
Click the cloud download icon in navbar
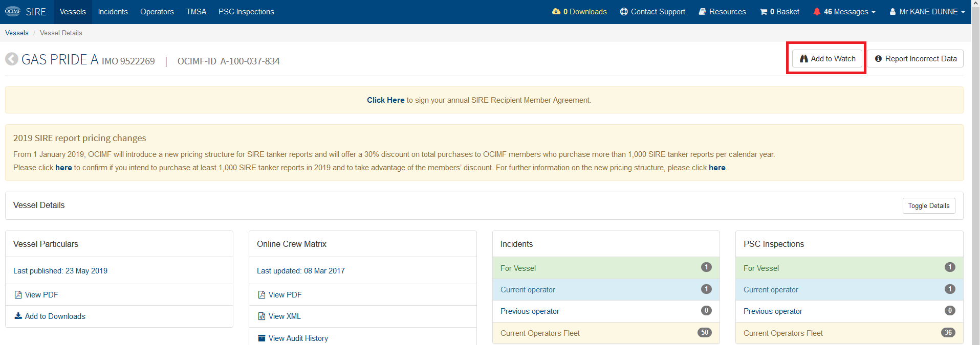(x=556, y=11)
